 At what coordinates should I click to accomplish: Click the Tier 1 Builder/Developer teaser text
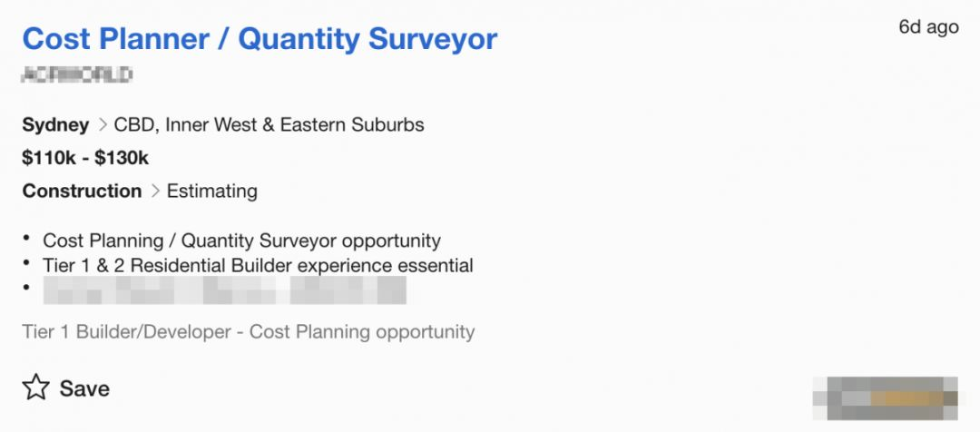[x=248, y=331]
